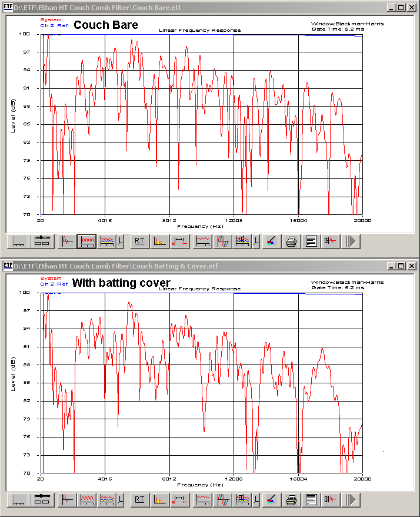Select time delay measure icon in Couch Bare window
420x517 pixels.
click(x=180, y=241)
